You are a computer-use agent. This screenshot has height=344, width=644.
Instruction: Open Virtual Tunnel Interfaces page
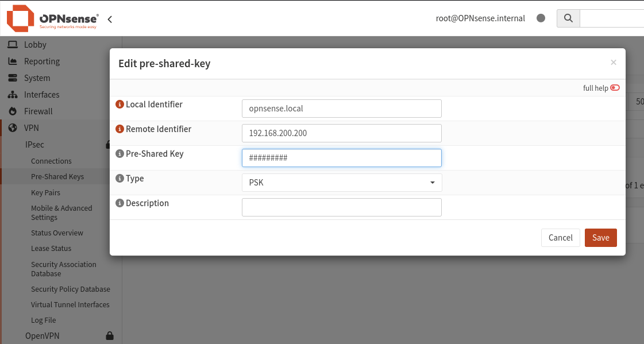coord(70,304)
